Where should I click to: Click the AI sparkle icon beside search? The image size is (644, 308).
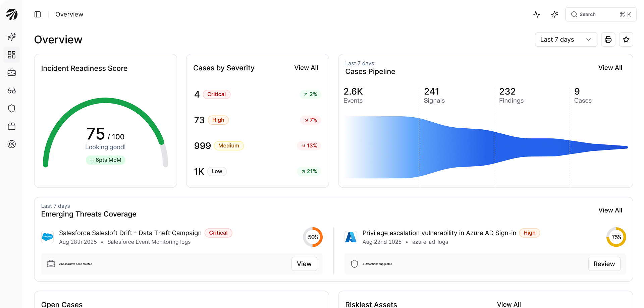pos(554,14)
